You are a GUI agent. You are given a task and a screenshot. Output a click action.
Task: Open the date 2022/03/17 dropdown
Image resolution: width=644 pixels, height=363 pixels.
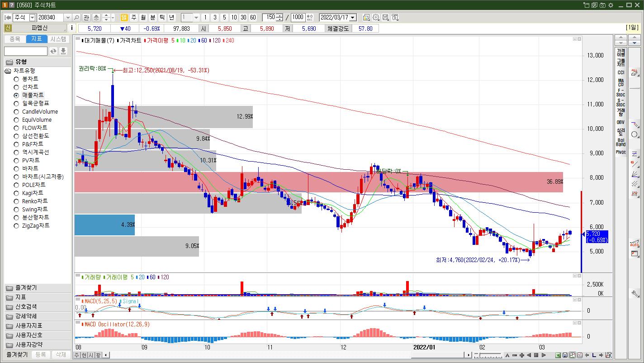pyautogui.click(x=353, y=17)
